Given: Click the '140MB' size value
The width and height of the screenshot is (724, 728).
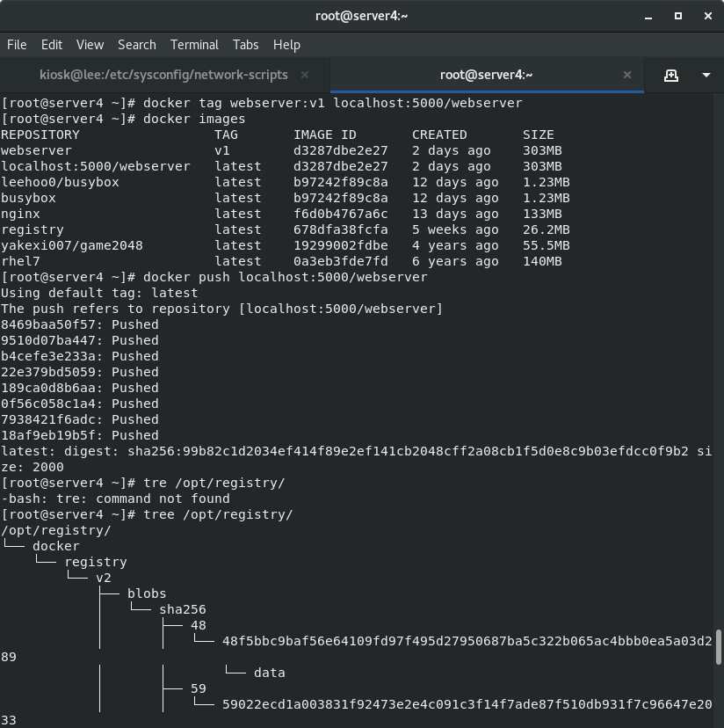Looking at the screenshot, I should 542,261.
